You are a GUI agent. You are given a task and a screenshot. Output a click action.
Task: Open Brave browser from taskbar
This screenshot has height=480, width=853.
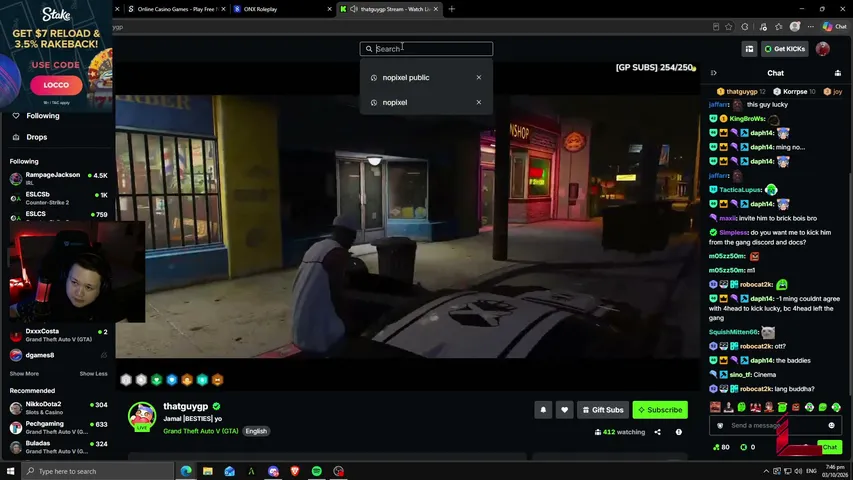(x=295, y=471)
